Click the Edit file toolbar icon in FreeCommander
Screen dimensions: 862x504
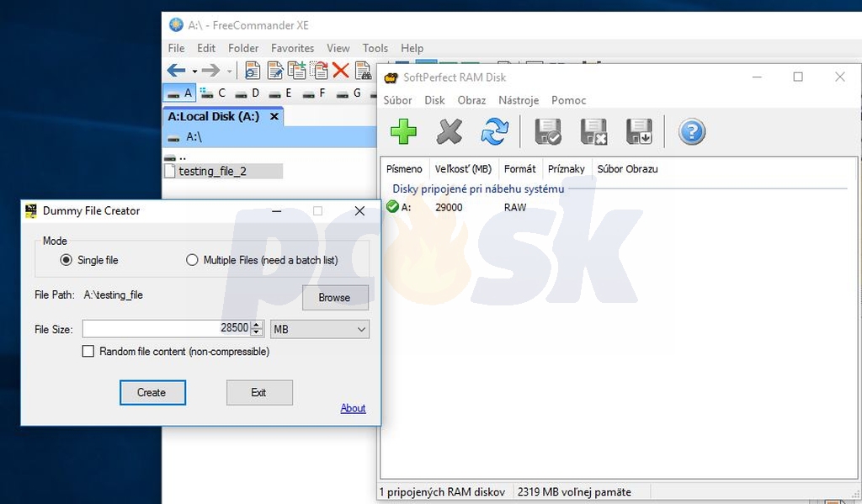(x=275, y=71)
